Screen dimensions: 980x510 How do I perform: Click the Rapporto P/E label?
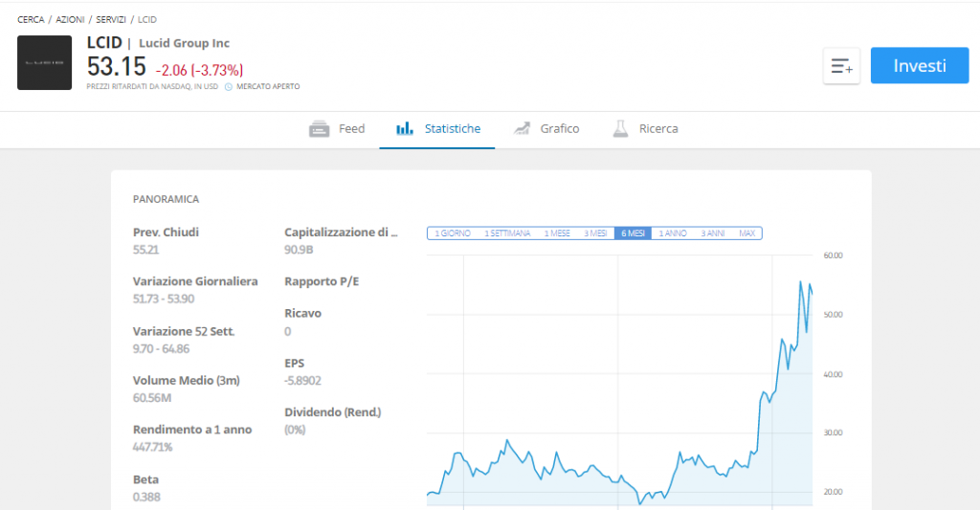click(322, 282)
